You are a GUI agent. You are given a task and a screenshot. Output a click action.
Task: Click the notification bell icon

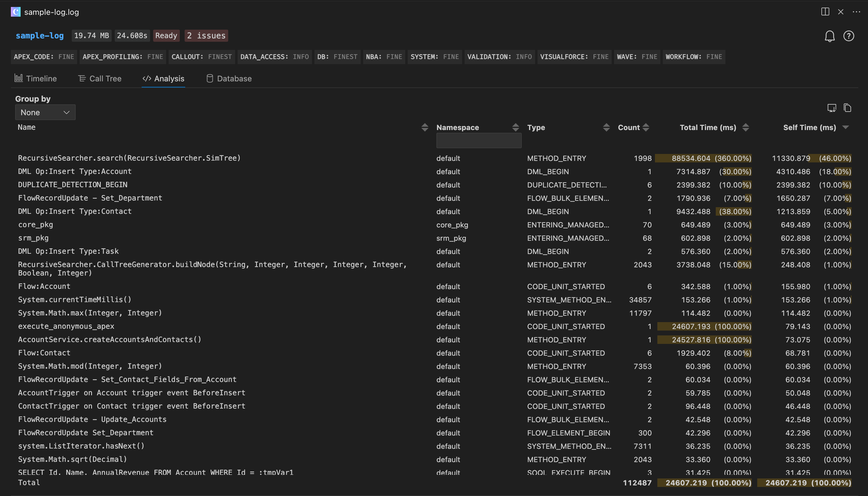(830, 36)
